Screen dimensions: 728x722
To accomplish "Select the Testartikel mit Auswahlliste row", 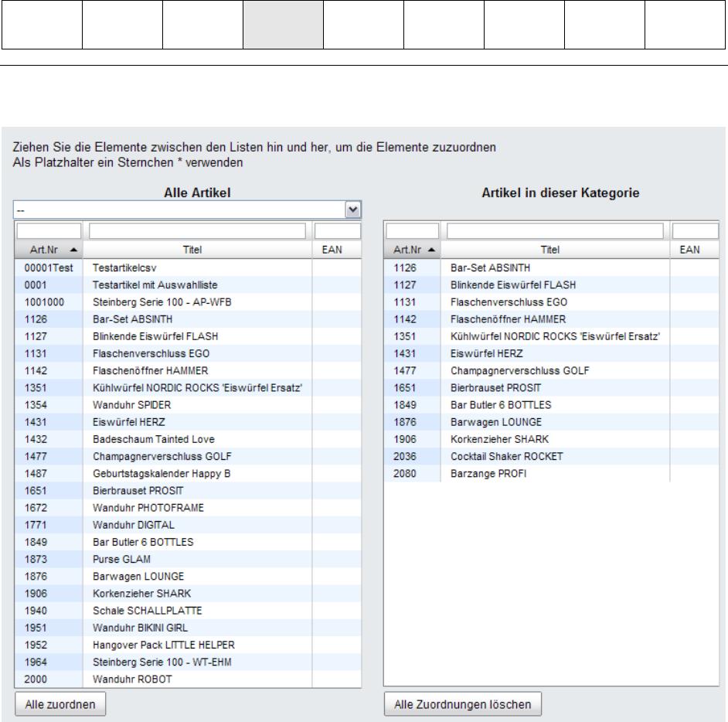I will click(x=188, y=285).
